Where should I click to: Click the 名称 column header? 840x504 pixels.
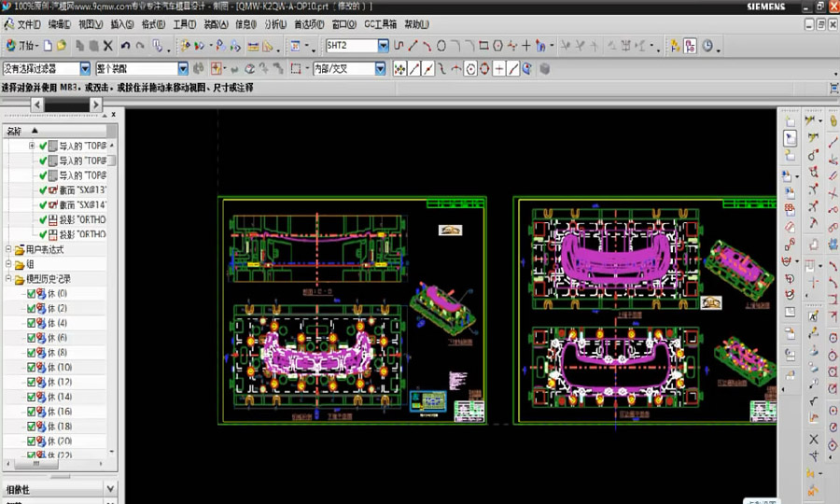15,131
